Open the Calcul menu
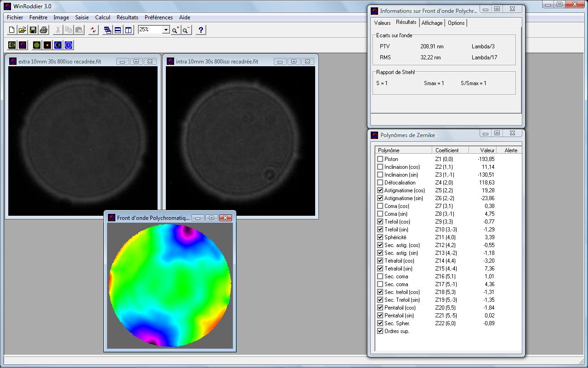Viewport: 588px width, 368px height. coord(102,17)
